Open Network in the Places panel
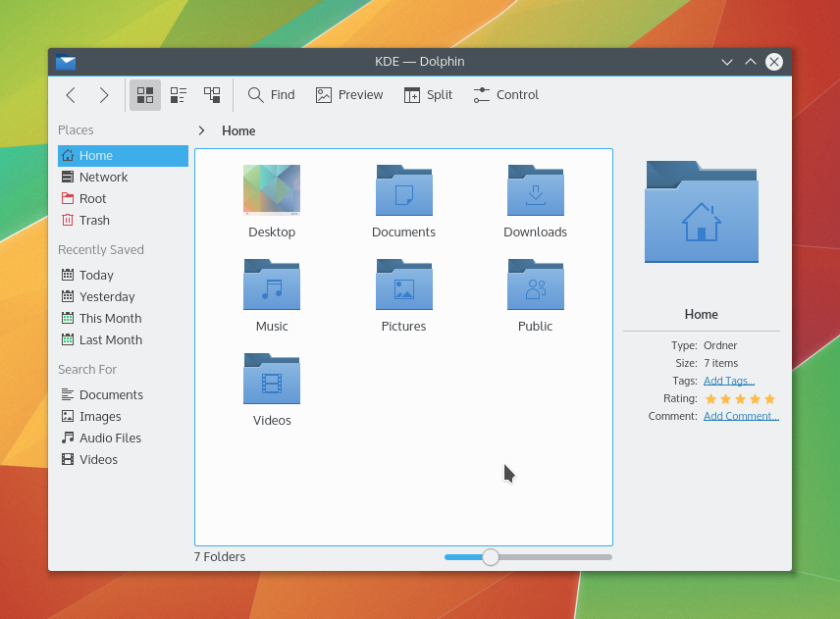840x619 pixels. (x=103, y=178)
